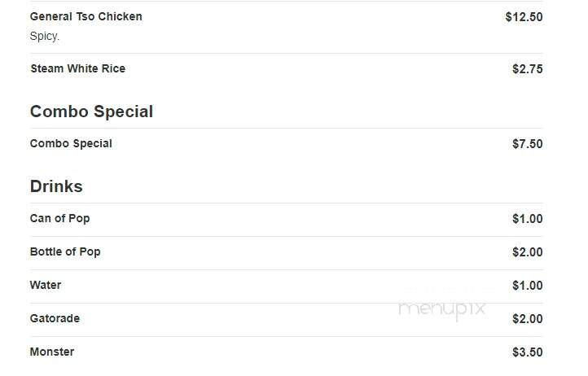Screen dimensions: 588x376
Task: Select the Monster drink item
Action: click(x=52, y=352)
